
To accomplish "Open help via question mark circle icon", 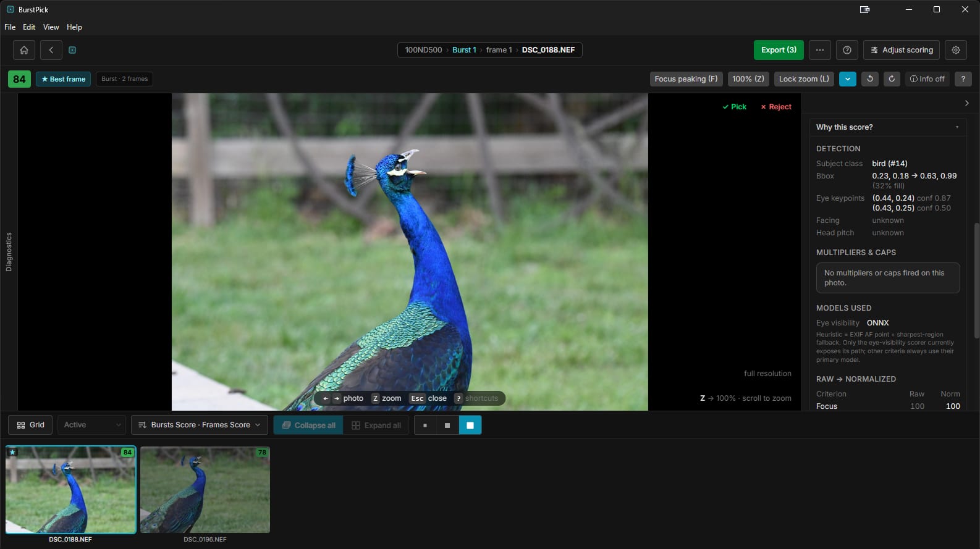I will click(x=847, y=50).
